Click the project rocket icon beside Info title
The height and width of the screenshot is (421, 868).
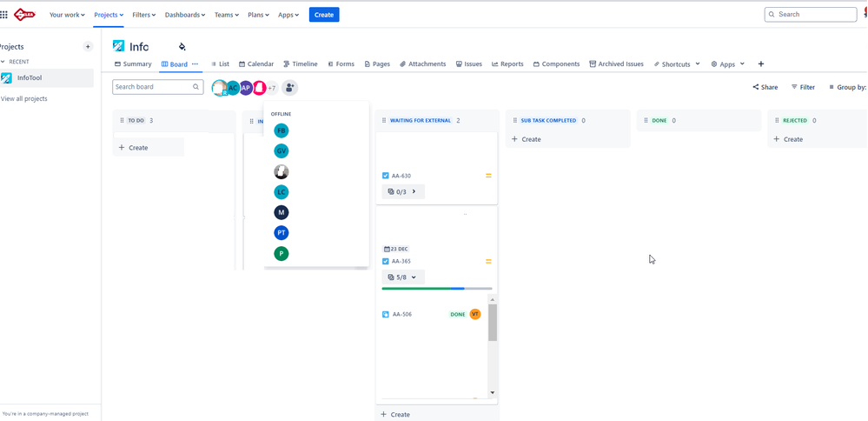[x=118, y=45]
